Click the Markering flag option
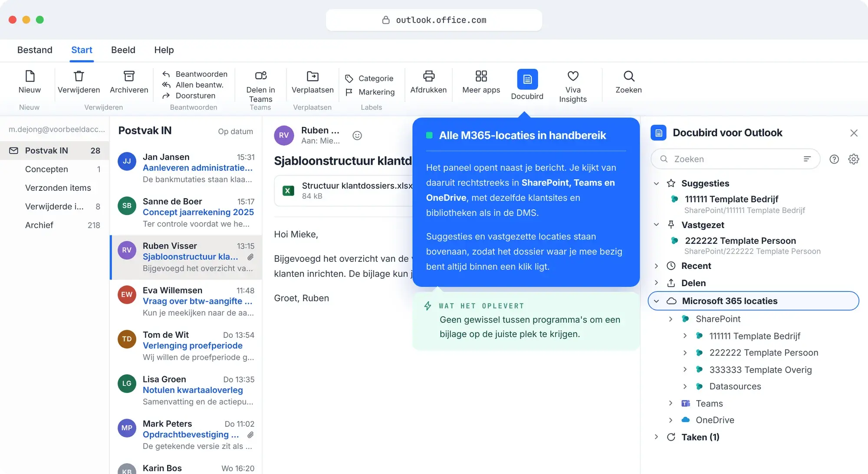Screen dimensions: 868x474 [x=370, y=92]
